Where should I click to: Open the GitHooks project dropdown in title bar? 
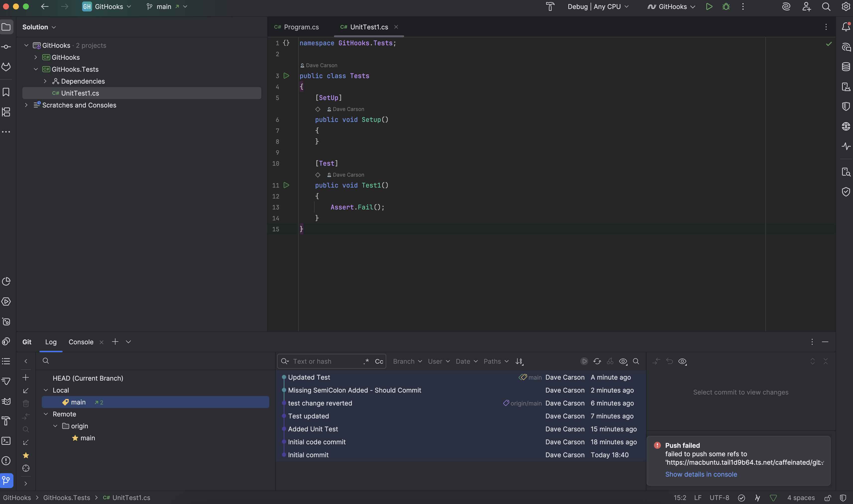pyautogui.click(x=107, y=7)
